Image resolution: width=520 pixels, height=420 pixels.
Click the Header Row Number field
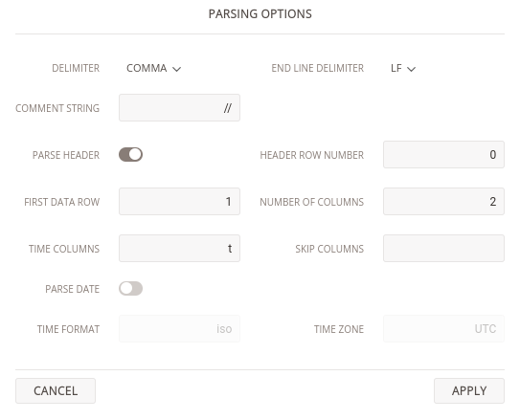pyautogui.click(x=443, y=155)
